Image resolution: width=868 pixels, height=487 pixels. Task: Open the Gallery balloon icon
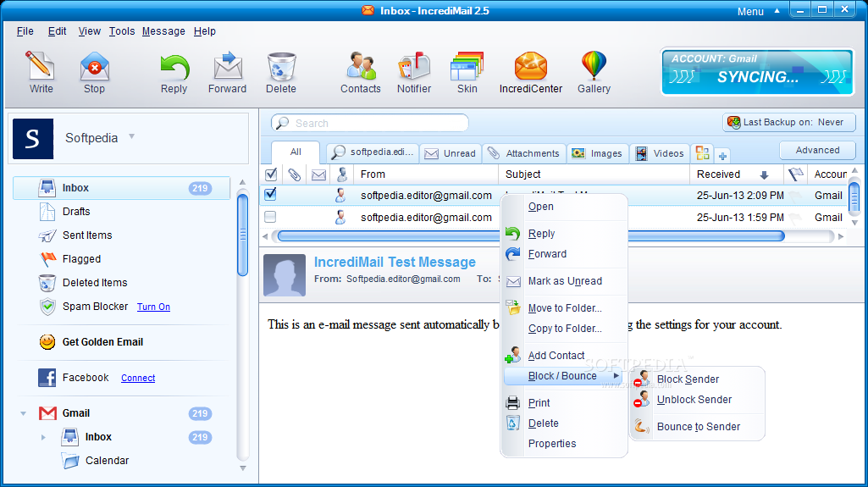coord(594,72)
